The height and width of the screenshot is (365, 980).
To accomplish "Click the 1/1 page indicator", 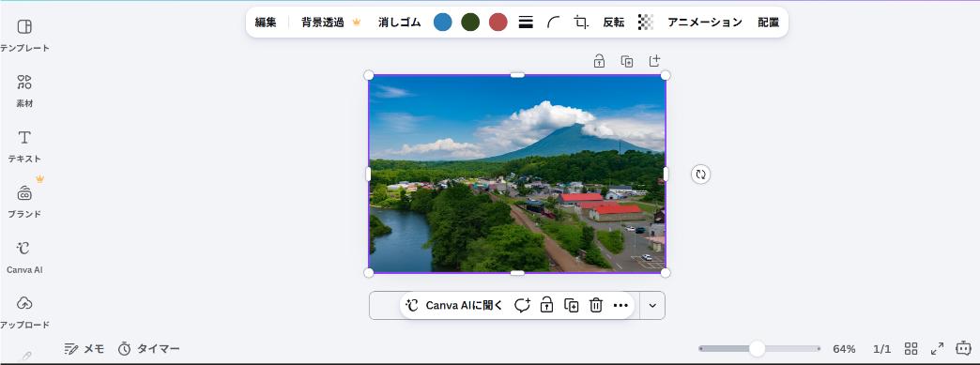I will (x=881, y=349).
